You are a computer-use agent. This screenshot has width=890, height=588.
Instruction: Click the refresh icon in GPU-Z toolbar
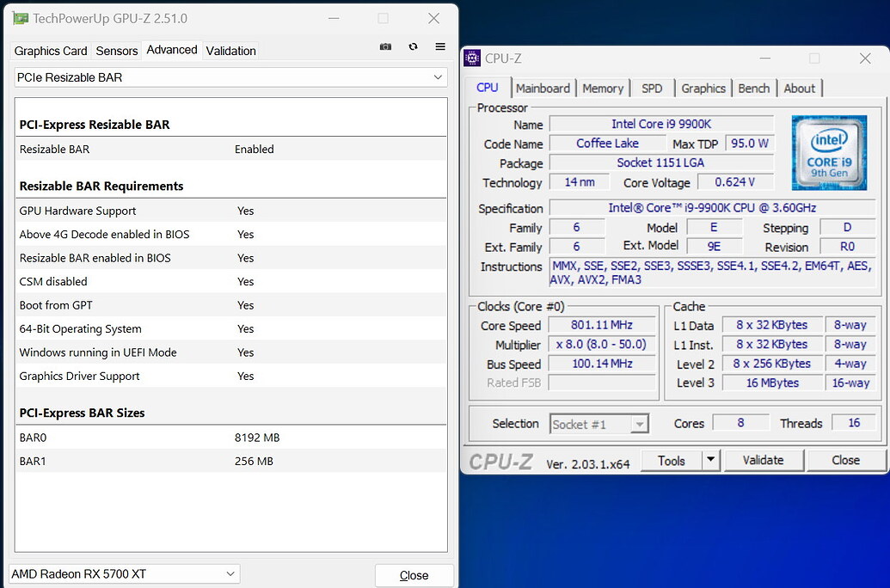pyautogui.click(x=413, y=46)
